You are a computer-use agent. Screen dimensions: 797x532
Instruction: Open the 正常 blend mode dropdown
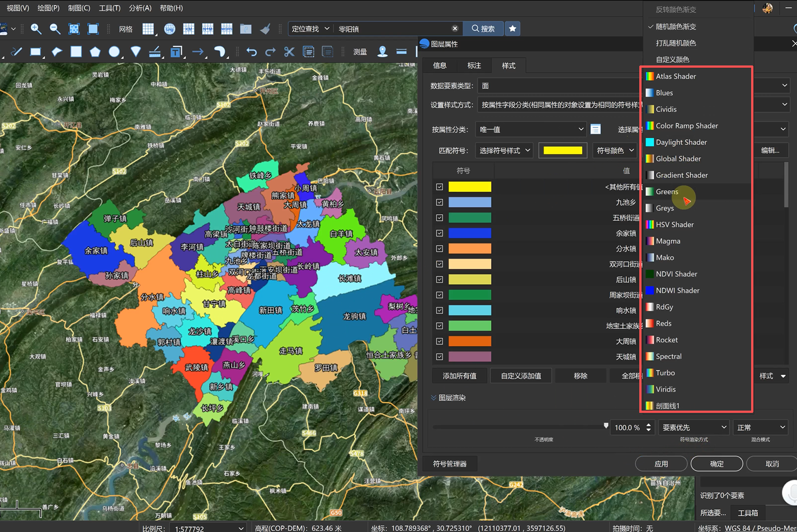pos(761,427)
